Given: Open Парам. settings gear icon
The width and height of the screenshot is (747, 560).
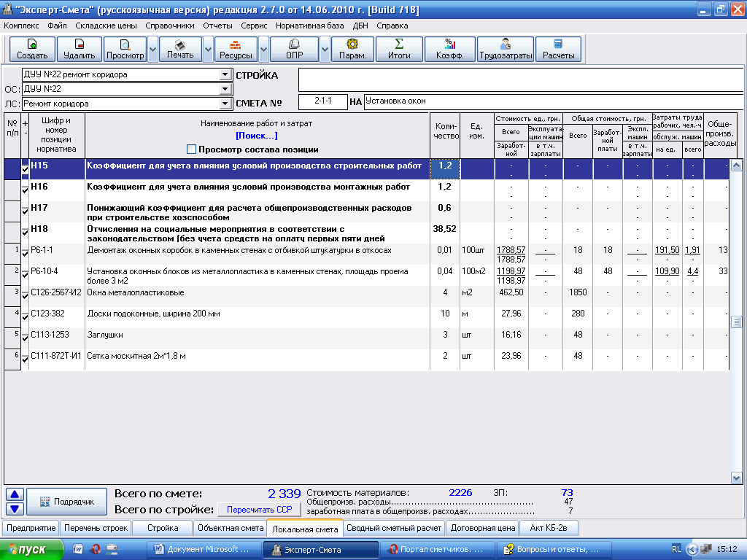Looking at the screenshot, I should tap(352, 44).
